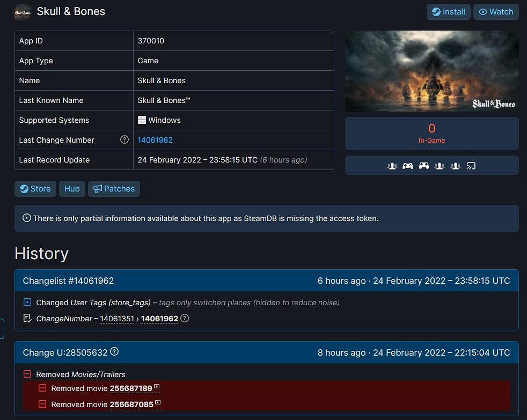Image resolution: width=527 pixels, height=420 pixels.
Task: Click help icon beside Last Change Number
Action: (x=125, y=139)
